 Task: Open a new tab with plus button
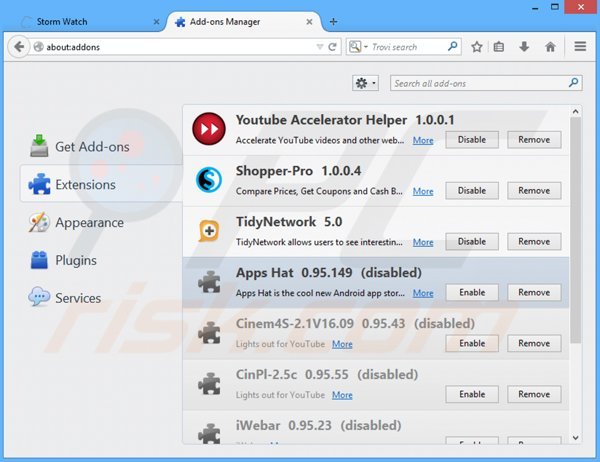click(333, 22)
